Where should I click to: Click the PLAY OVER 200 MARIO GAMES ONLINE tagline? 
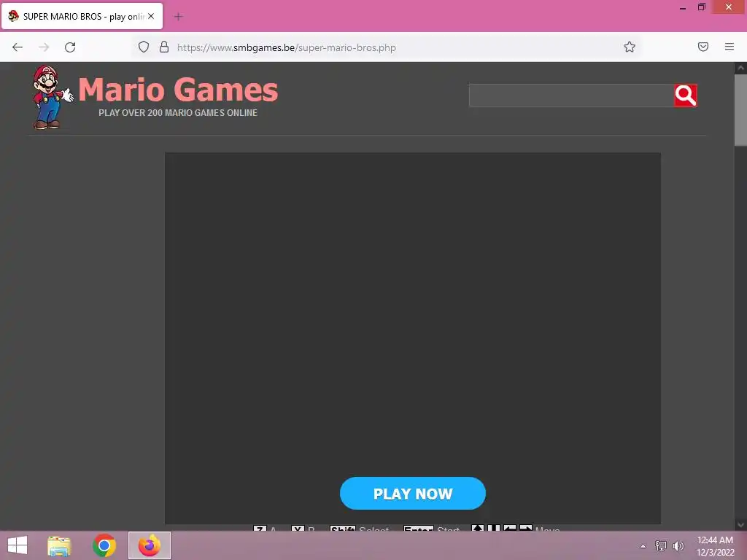tap(178, 113)
